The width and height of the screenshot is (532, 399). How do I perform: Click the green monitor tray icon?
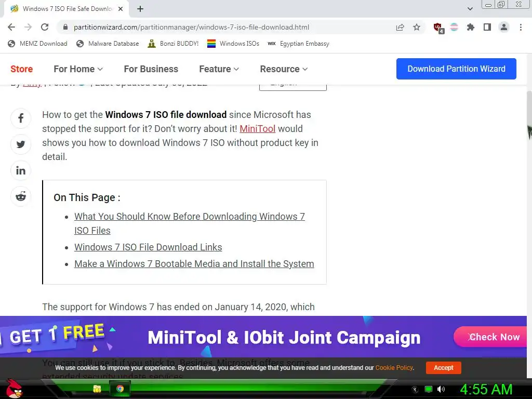click(429, 389)
